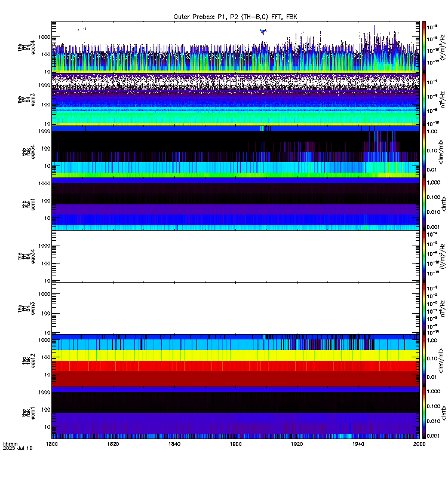Click inside the thb fbk edc34 filterbank panel

pyautogui.click(x=235, y=152)
